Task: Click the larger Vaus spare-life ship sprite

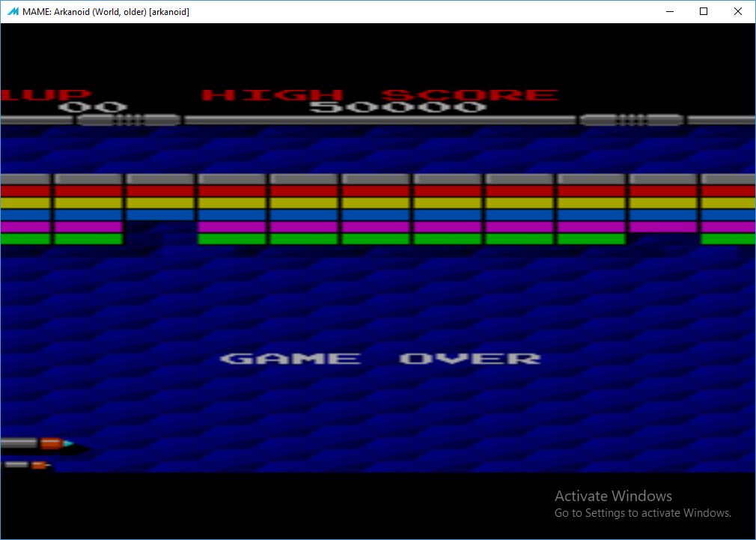Action: 37,443
